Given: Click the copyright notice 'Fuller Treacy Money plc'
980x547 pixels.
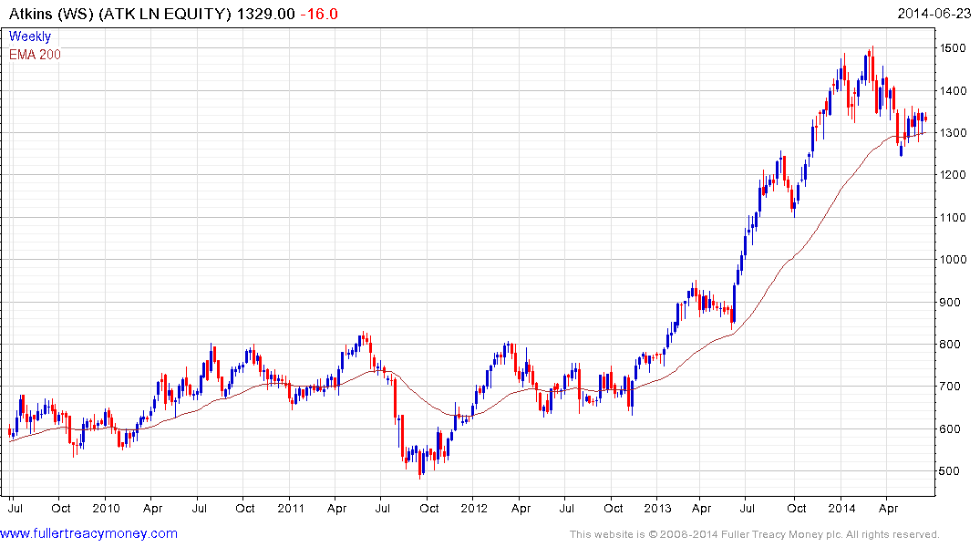Looking at the screenshot, I should (x=781, y=534).
